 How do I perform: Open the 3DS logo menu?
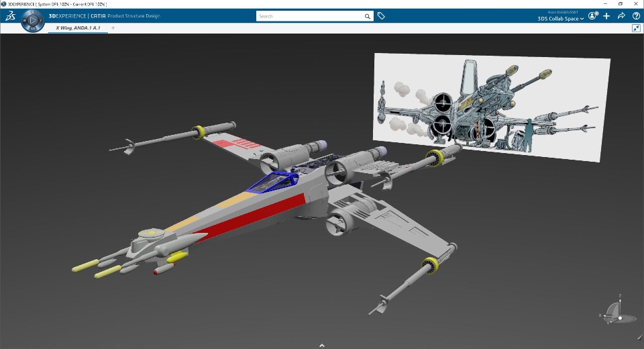tap(10, 16)
